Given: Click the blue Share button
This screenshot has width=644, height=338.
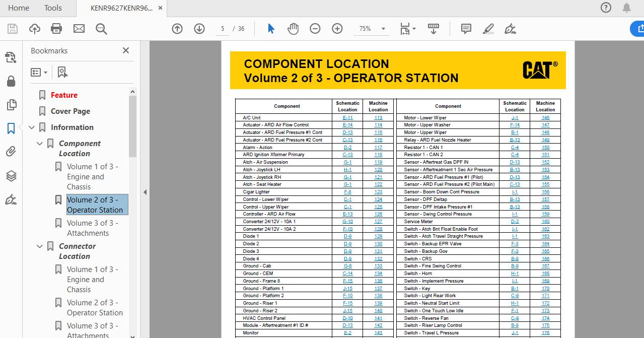Looking at the screenshot, I should click(x=637, y=29).
